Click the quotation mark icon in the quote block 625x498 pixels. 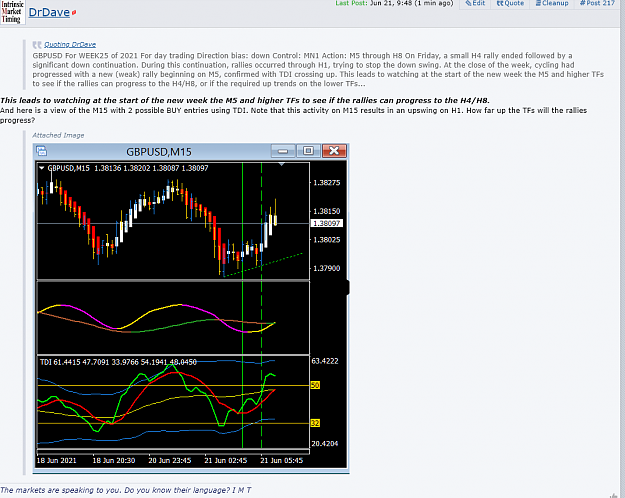(x=37, y=45)
